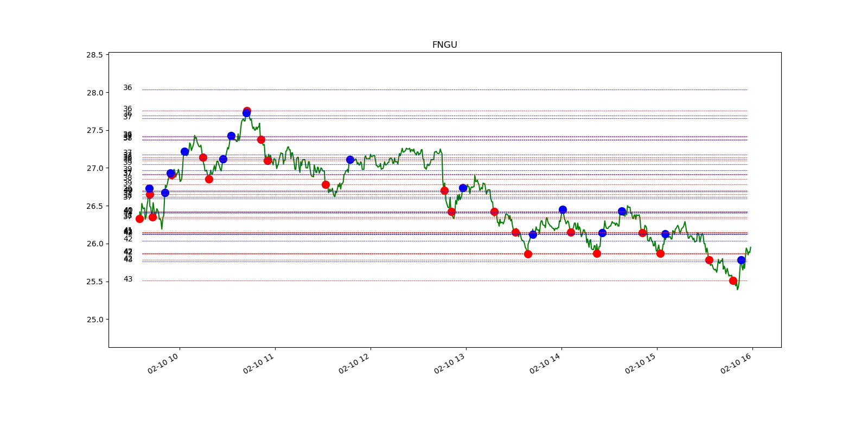Click the 25.5 y-axis tick label
Screen dimensions: 868x434
tap(94, 282)
